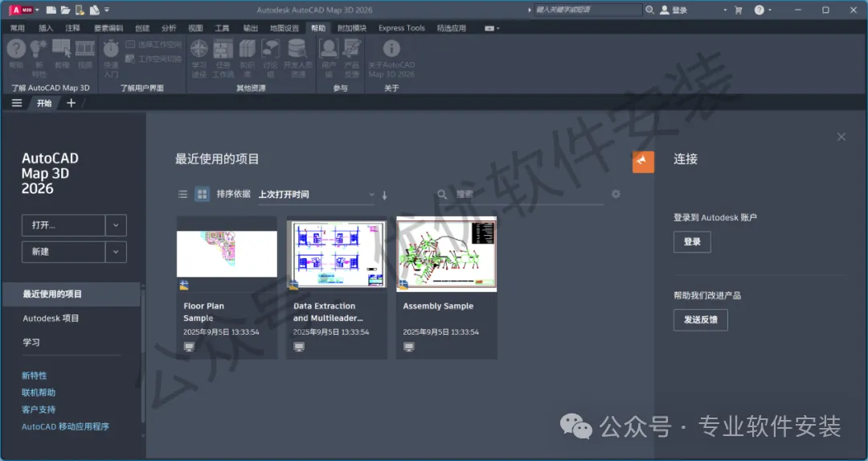Open the 上次打开时间 sort dropdown
This screenshot has width=868, height=461.
[316, 195]
